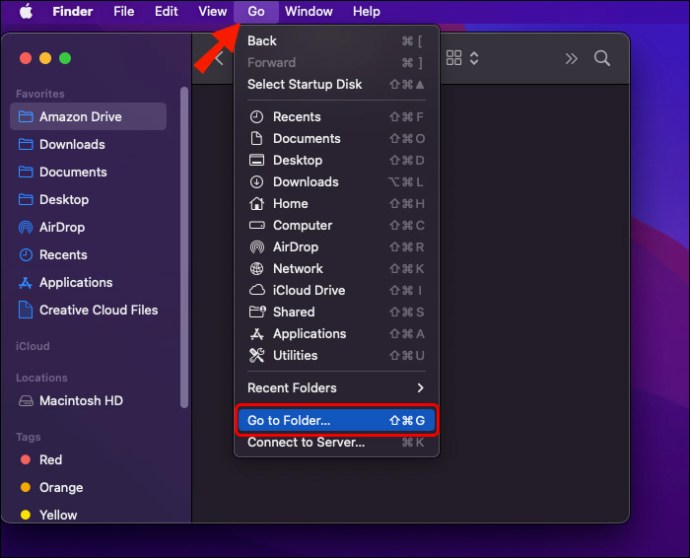This screenshot has height=558, width=690.
Task: Click the red close window button
Action: [26, 58]
